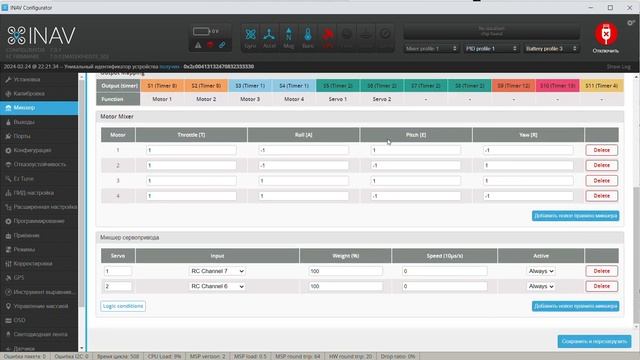Open Установка tab with wrench icon
The image size is (640, 360).
8,80
